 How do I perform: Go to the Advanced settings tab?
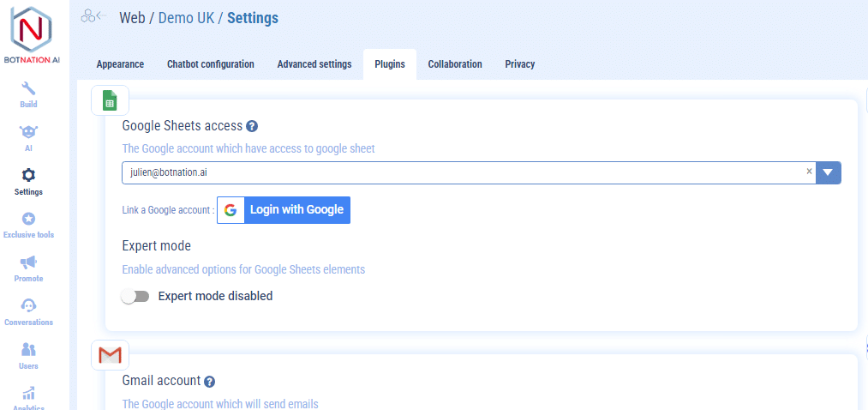click(314, 64)
